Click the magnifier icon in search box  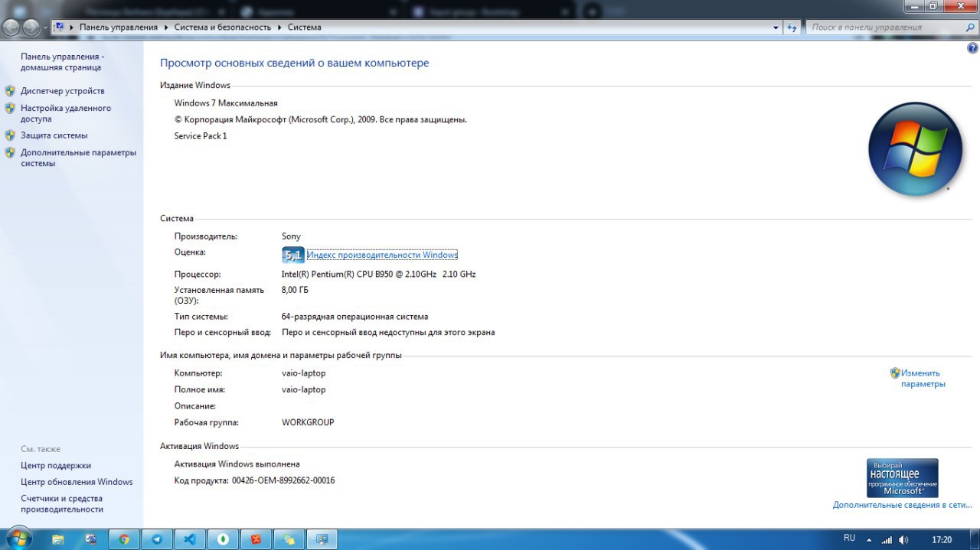pyautogui.click(x=970, y=27)
